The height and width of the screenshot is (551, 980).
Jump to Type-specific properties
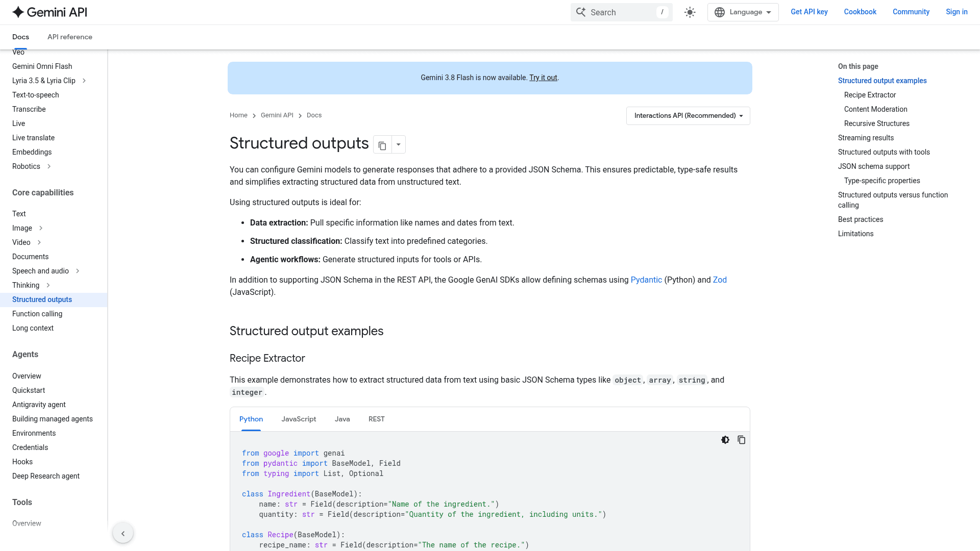[882, 181]
